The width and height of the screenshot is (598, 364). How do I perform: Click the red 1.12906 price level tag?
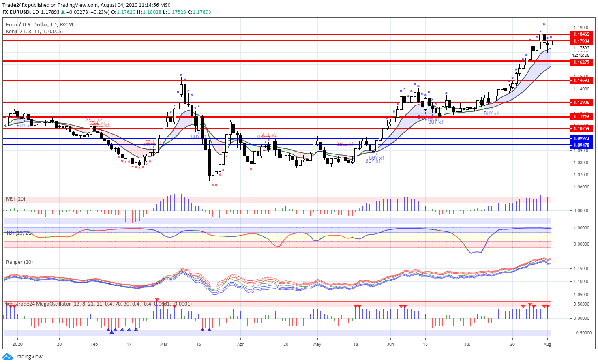tap(581, 102)
